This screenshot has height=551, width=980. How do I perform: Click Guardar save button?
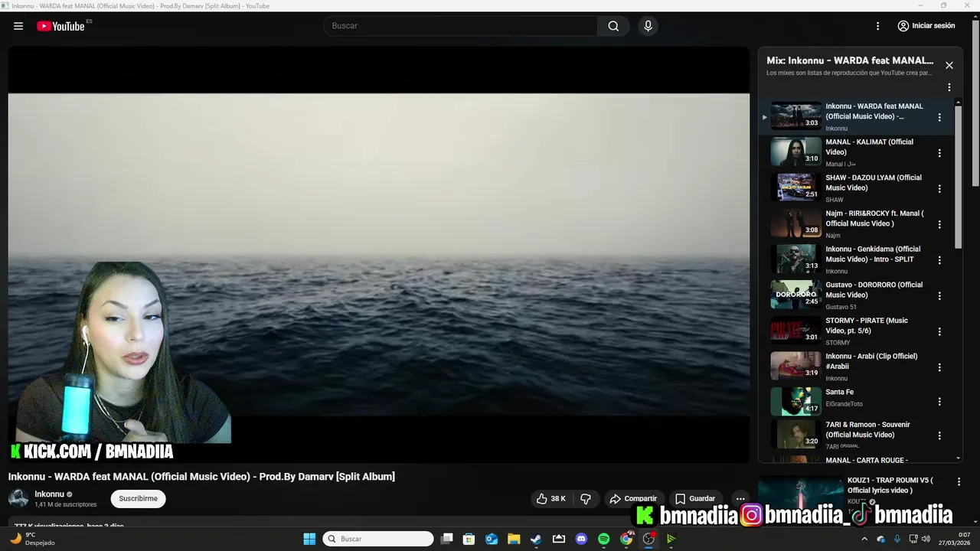(695, 499)
